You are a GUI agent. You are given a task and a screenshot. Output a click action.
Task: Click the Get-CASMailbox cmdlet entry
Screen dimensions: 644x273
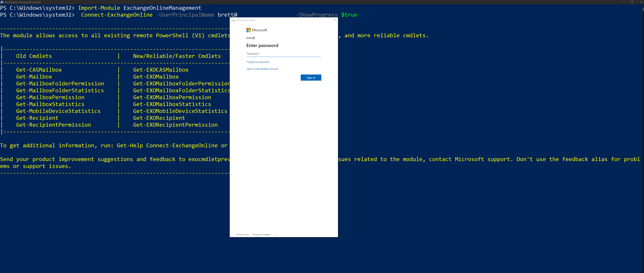(x=38, y=70)
